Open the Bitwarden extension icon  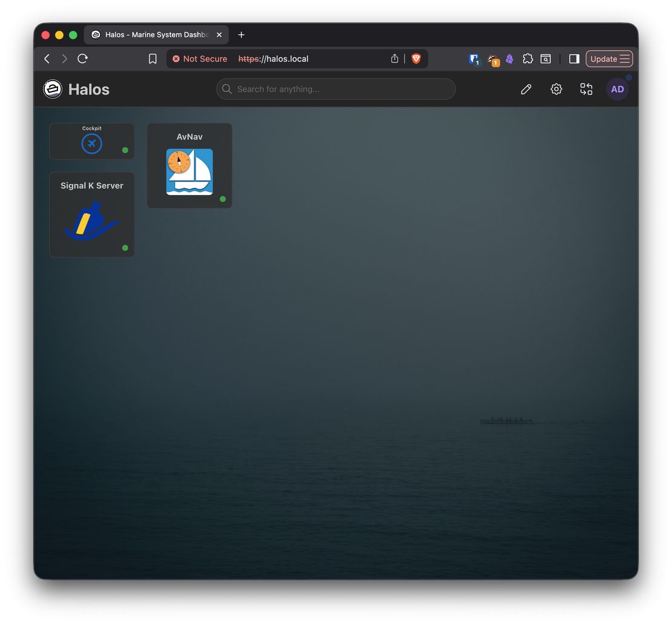pyautogui.click(x=474, y=59)
